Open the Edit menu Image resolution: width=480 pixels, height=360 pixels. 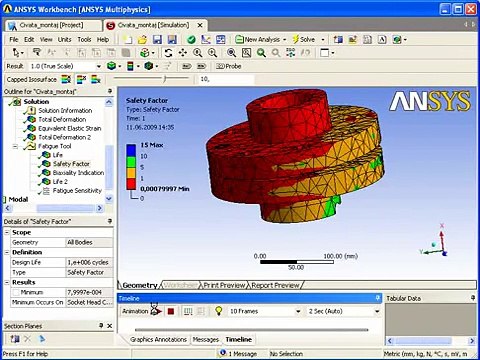pos(29,40)
